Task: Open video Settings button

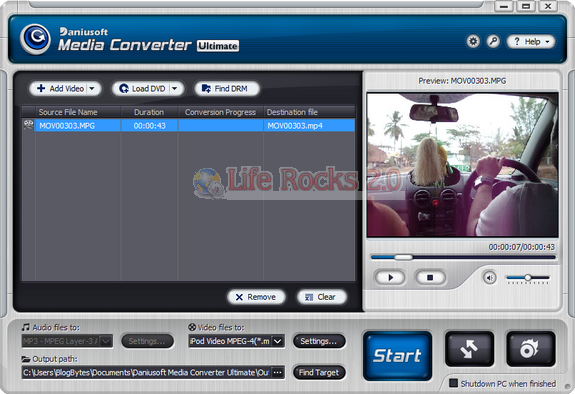Action: pyautogui.click(x=319, y=341)
